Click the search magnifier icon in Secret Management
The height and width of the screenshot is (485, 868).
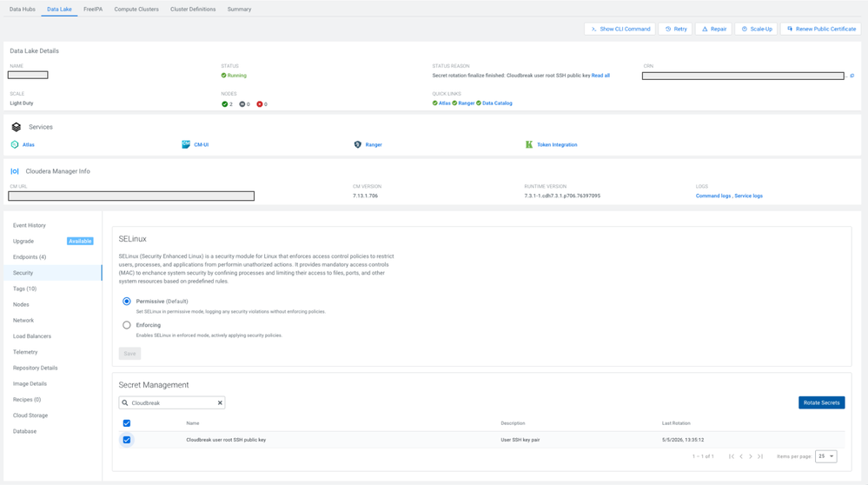click(x=125, y=403)
